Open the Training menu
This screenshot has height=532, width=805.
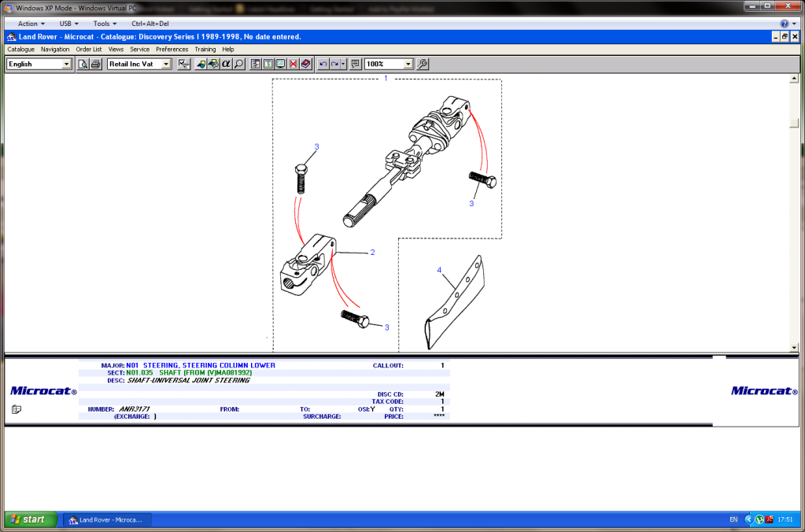[x=205, y=50]
